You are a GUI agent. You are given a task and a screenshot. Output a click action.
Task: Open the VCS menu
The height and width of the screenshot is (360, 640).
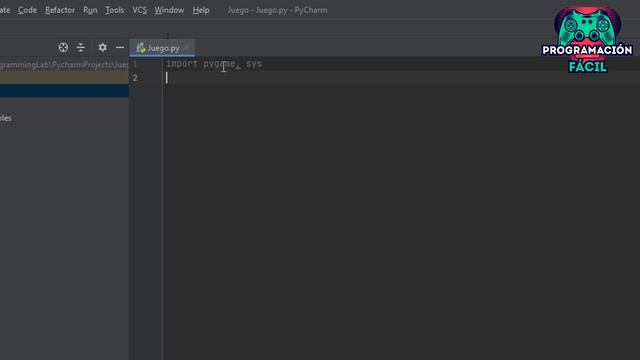(x=139, y=10)
